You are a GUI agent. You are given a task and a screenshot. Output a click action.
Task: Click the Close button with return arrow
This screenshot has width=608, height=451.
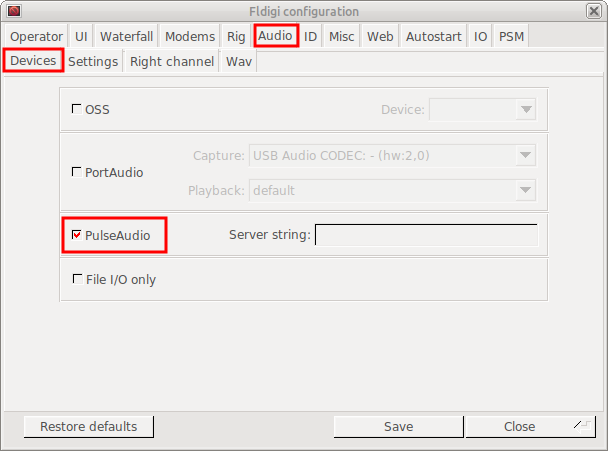(530, 427)
